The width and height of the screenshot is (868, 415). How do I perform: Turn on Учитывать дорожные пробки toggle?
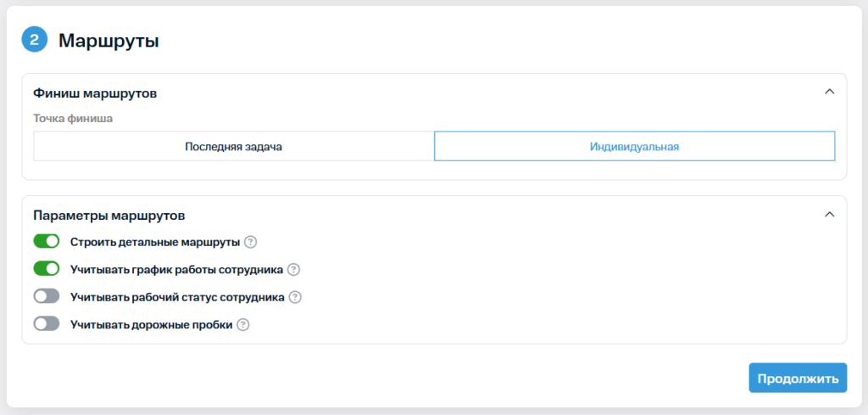tap(47, 324)
